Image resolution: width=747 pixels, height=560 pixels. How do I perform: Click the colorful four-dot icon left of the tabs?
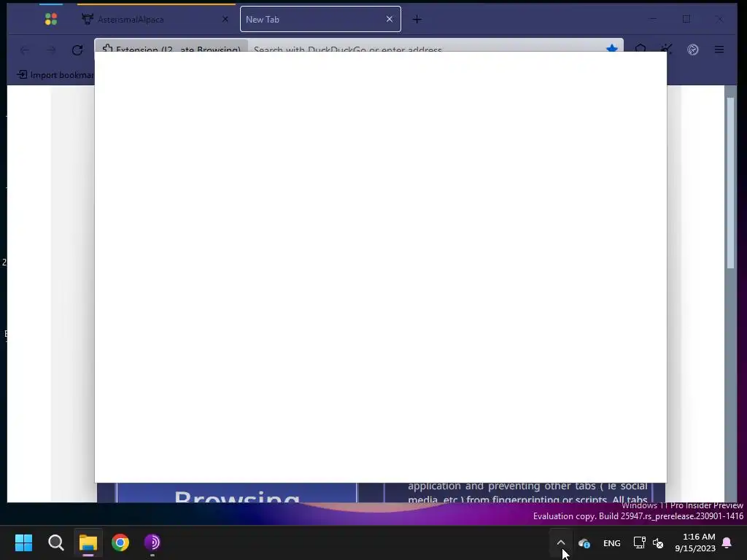point(51,19)
